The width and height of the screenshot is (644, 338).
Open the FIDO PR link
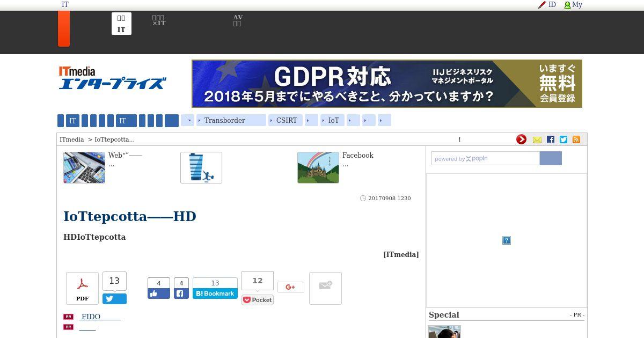100,317
